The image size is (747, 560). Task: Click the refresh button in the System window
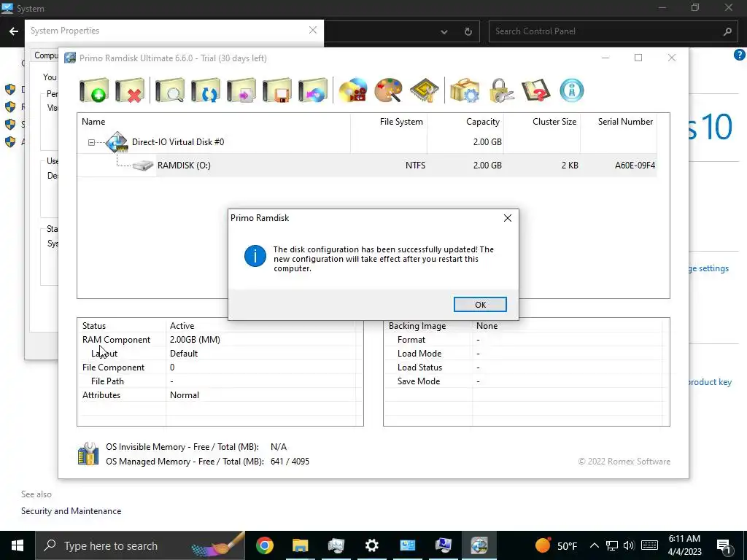[468, 31]
